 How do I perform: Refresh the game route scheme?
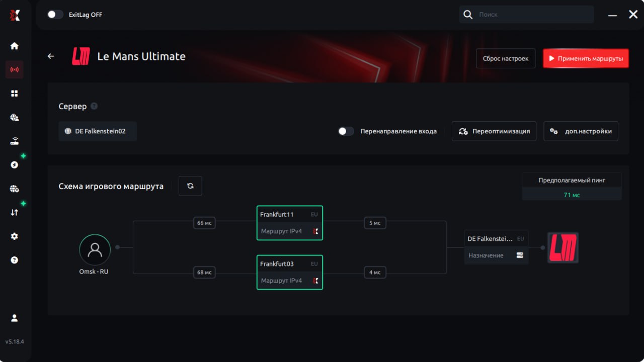coord(190,186)
